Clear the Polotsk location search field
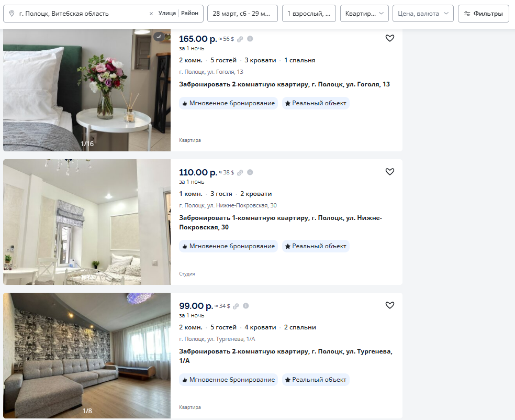Screen dimensions: 515x420 (x=151, y=14)
